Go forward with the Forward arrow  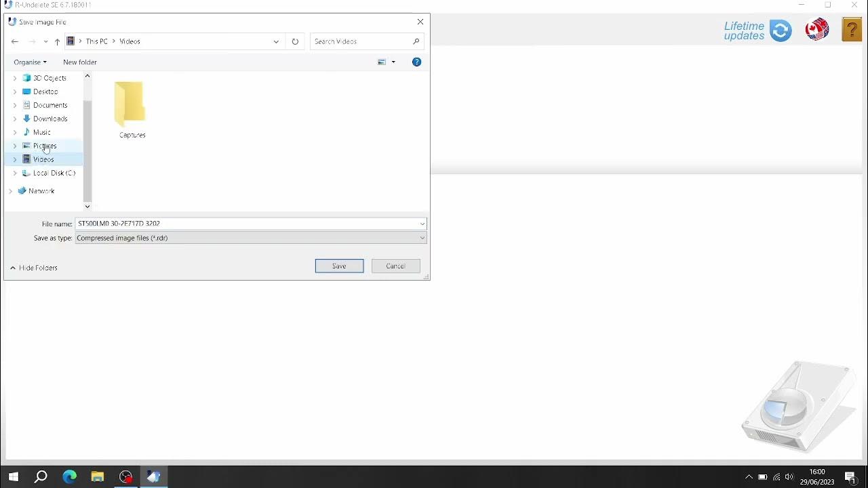click(32, 41)
